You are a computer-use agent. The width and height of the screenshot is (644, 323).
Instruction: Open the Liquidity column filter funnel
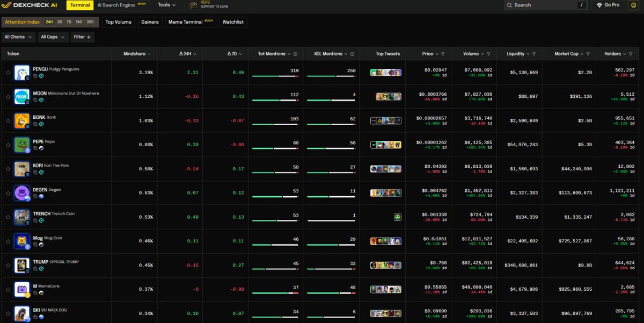pyautogui.click(x=534, y=54)
